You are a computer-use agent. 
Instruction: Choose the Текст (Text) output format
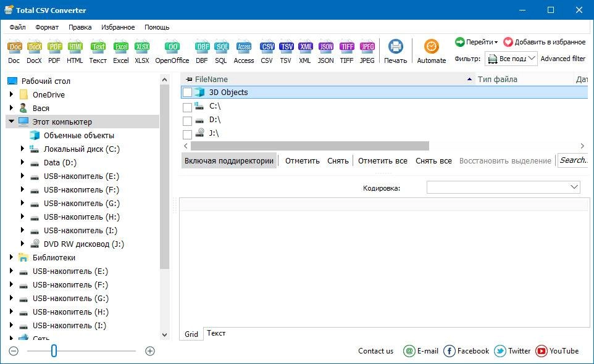(98, 52)
